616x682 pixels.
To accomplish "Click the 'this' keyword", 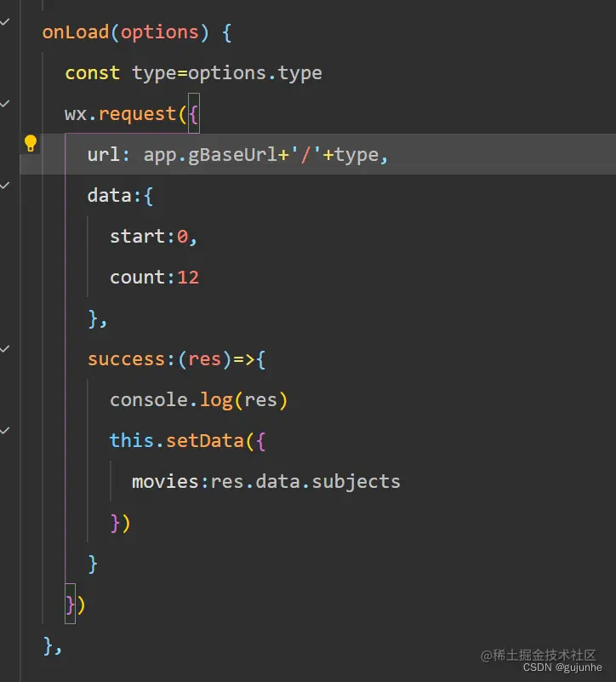I will [x=131, y=440].
